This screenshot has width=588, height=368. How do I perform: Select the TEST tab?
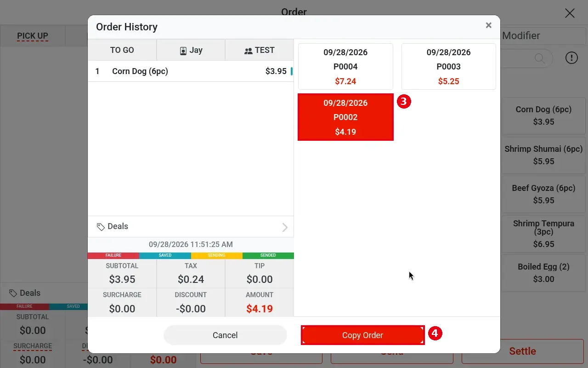[x=260, y=50]
